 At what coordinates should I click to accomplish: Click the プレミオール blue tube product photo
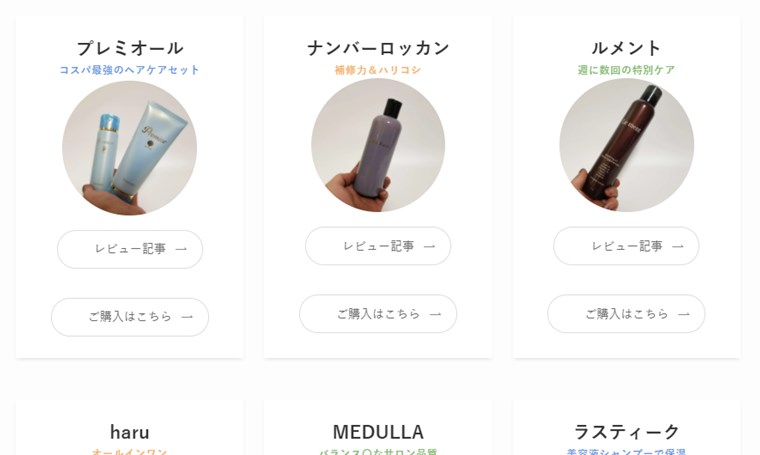pos(129,148)
